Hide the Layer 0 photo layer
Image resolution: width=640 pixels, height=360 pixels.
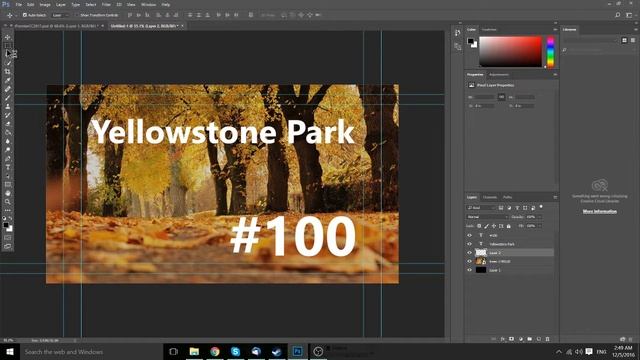click(x=469, y=261)
